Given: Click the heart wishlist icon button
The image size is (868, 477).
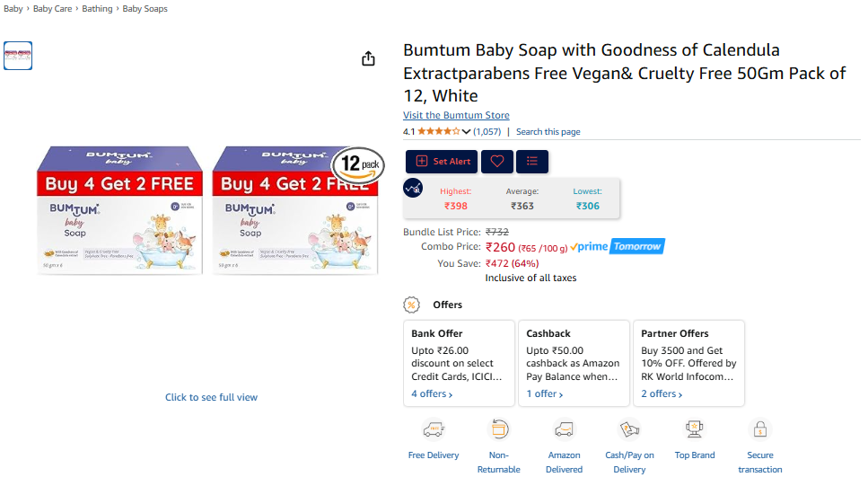Looking at the screenshot, I should (497, 162).
